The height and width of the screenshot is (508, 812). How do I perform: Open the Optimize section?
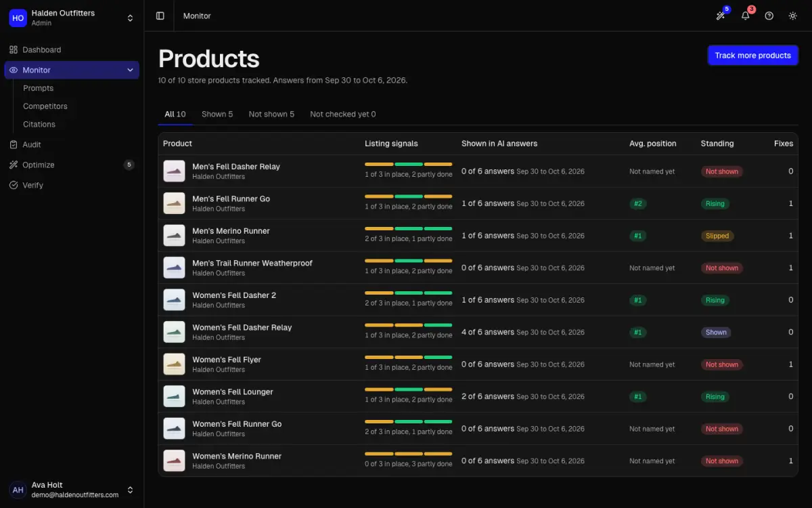pos(72,165)
